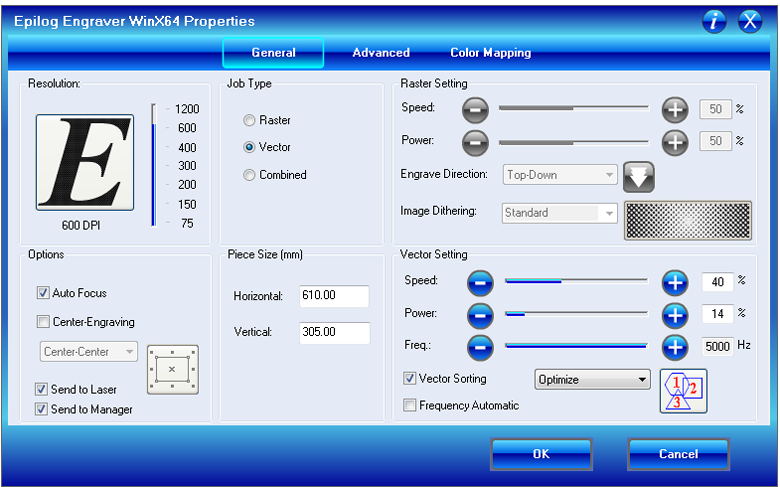Click the image dithering pattern preview
780x487 pixels.
click(687, 220)
